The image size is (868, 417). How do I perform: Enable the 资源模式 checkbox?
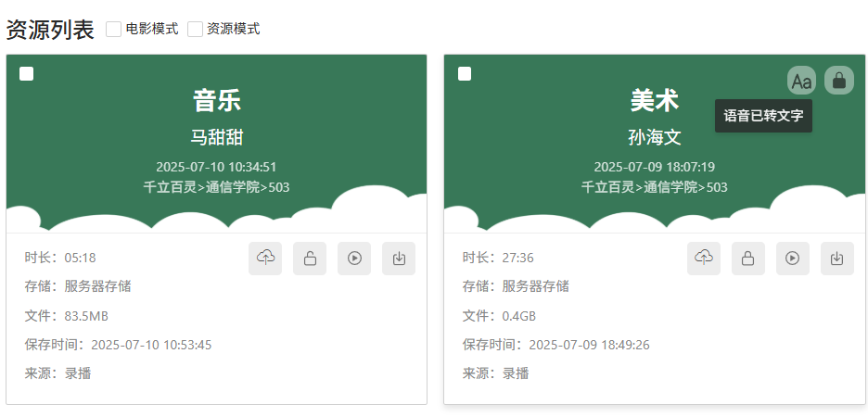pyautogui.click(x=196, y=30)
